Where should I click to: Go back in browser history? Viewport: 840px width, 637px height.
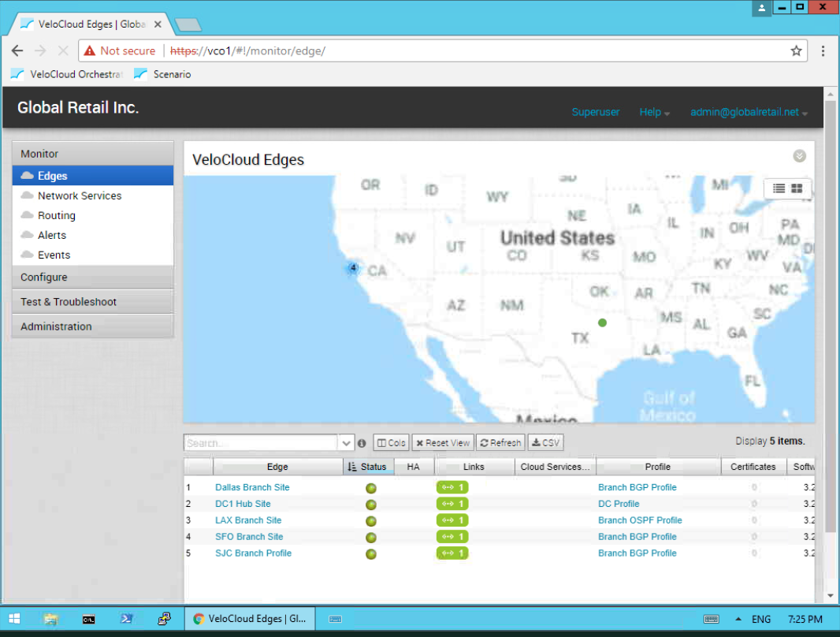tap(17, 51)
